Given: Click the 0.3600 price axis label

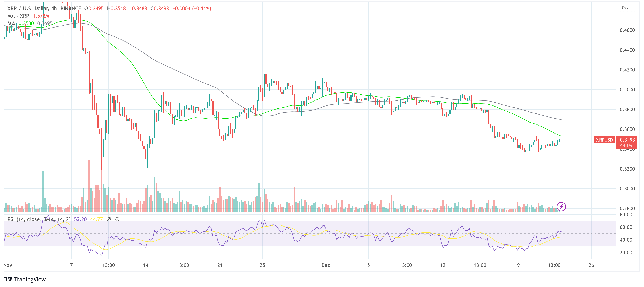Looking at the screenshot, I should click(627, 129).
